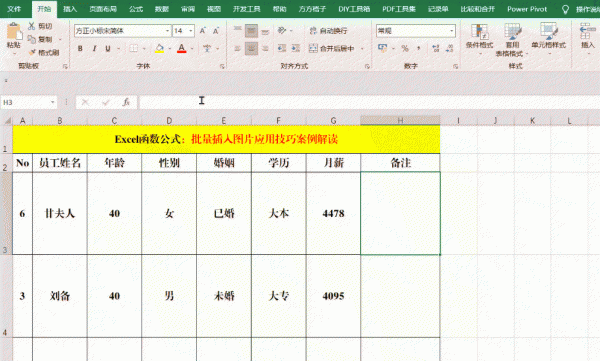Select column H header

point(400,121)
